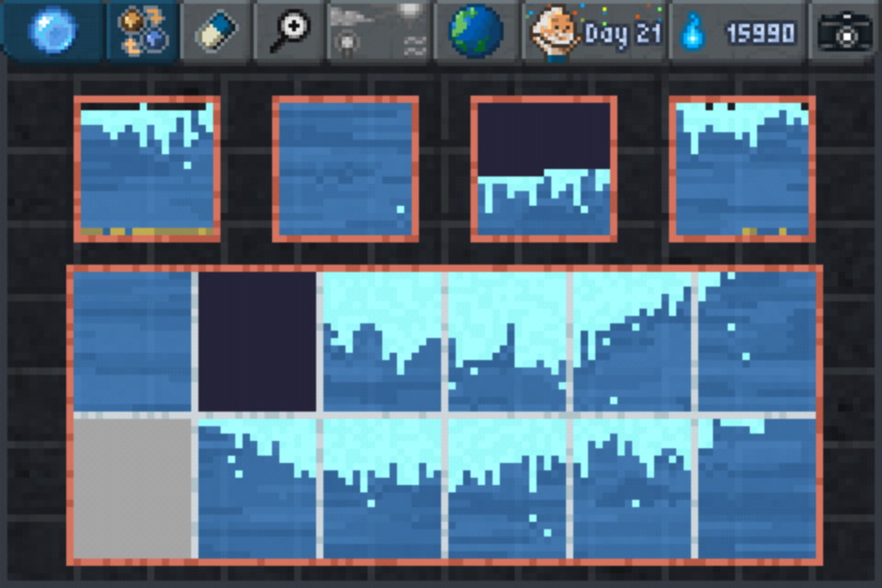Screen dimensions: 882x588
Task: Select lower-row second cell with sloping ice
Action: click(257, 489)
